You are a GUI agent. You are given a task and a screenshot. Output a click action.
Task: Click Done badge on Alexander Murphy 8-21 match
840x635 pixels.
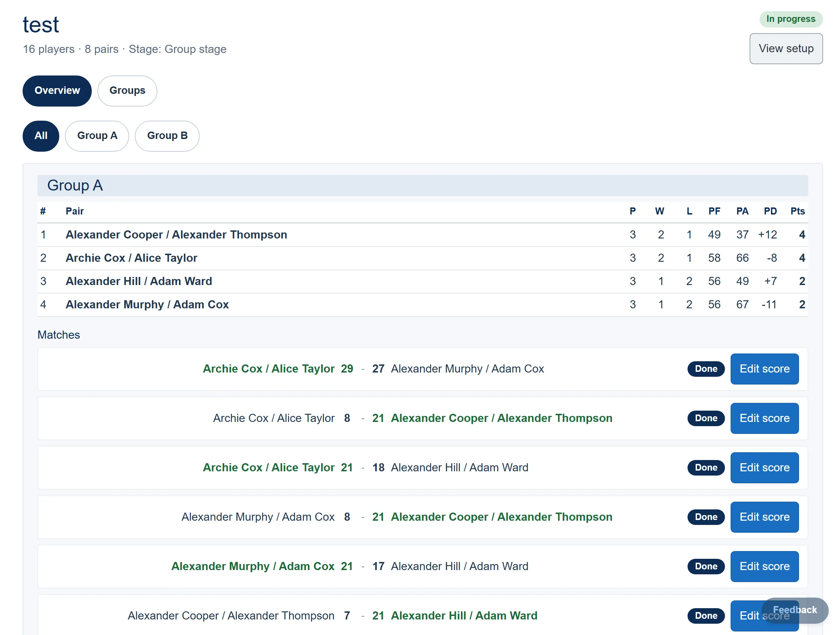pyautogui.click(x=706, y=516)
